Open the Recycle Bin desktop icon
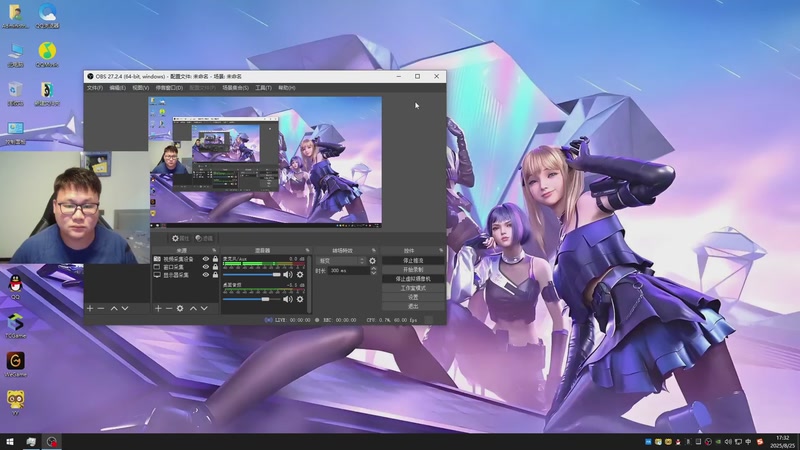Image resolution: width=800 pixels, height=450 pixels. click(x=15, y=93)
